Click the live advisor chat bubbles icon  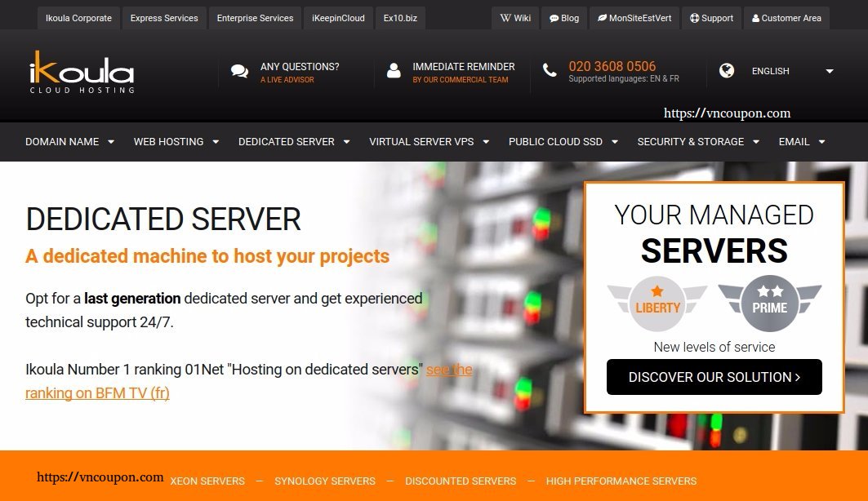pyautogui.click(x=239, y=71)
